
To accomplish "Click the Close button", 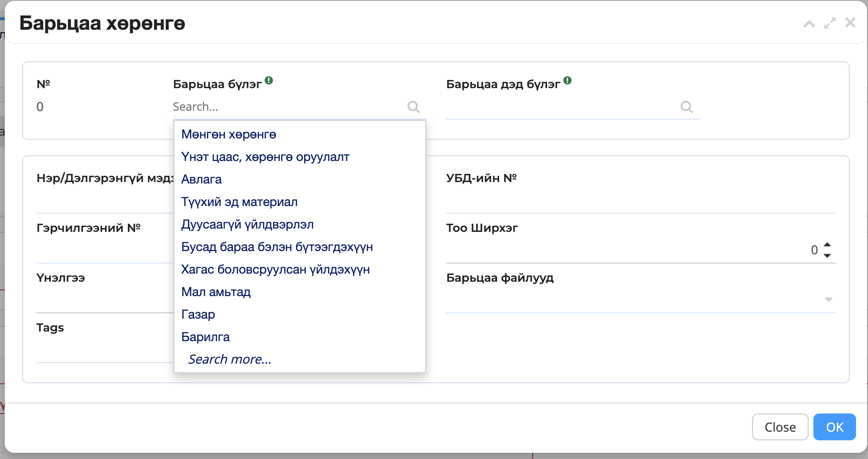I will (780, 427).
